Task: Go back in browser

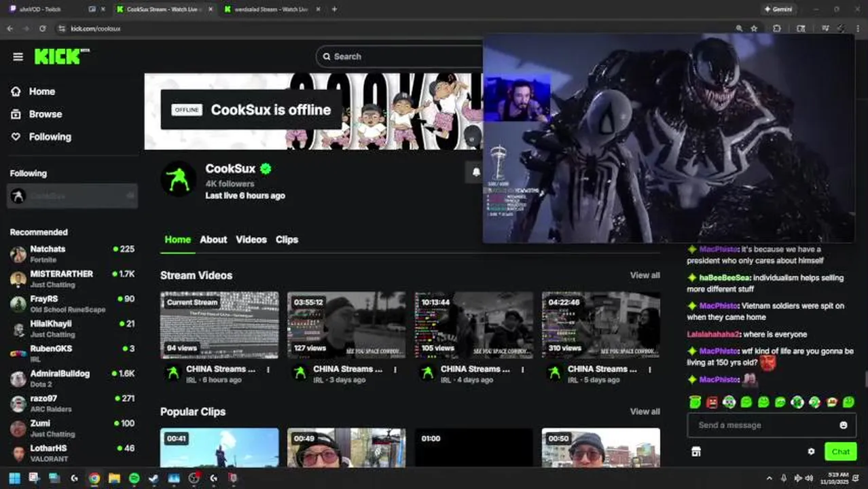Action: coord(10,29)
